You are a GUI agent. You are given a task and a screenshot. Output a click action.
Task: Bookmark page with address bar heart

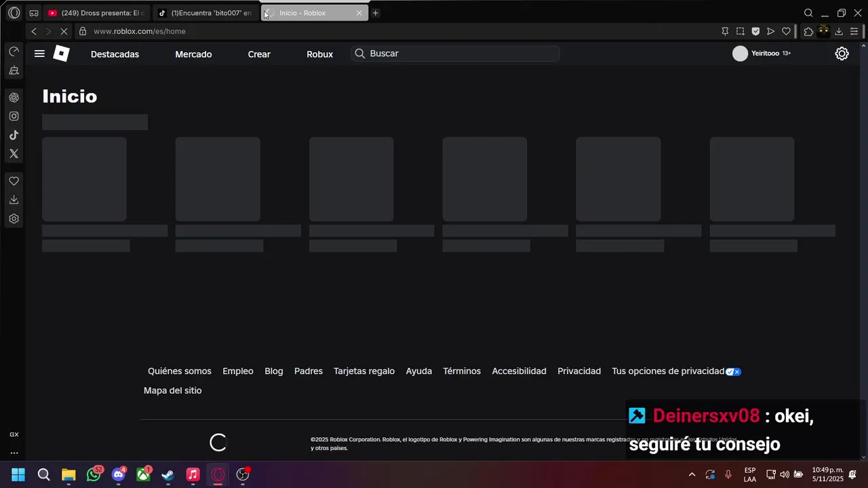coord(786,31)
